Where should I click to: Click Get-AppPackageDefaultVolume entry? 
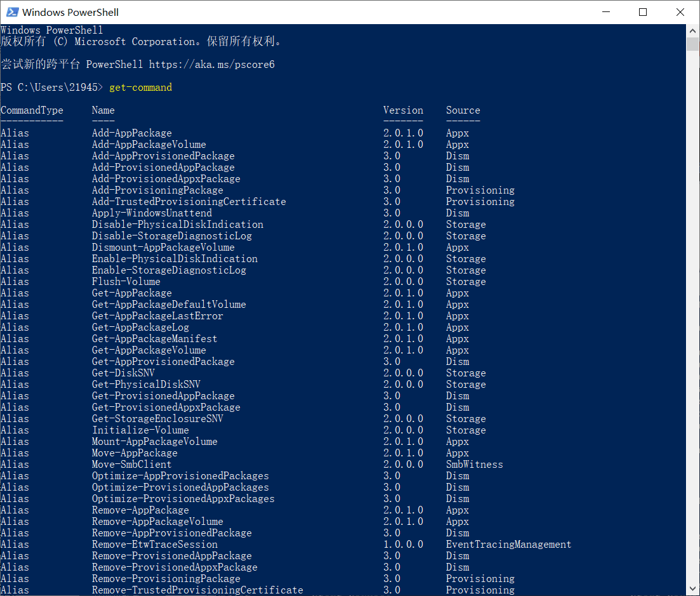(169, 305)
